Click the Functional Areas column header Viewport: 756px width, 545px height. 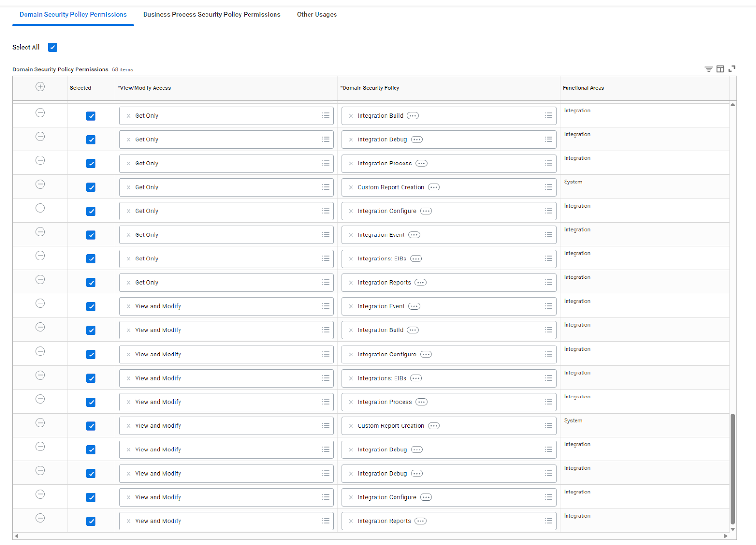click(x=583, y=88)
